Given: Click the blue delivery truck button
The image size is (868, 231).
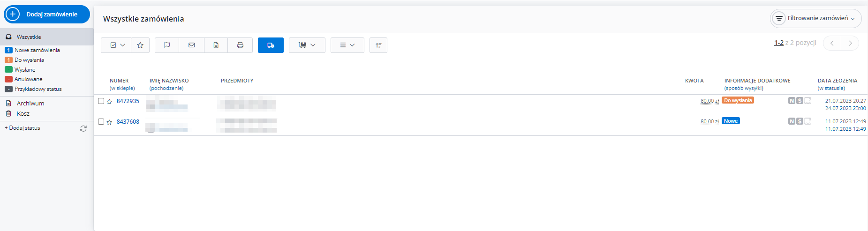Looking at the screenshot, I should (271, 45).
